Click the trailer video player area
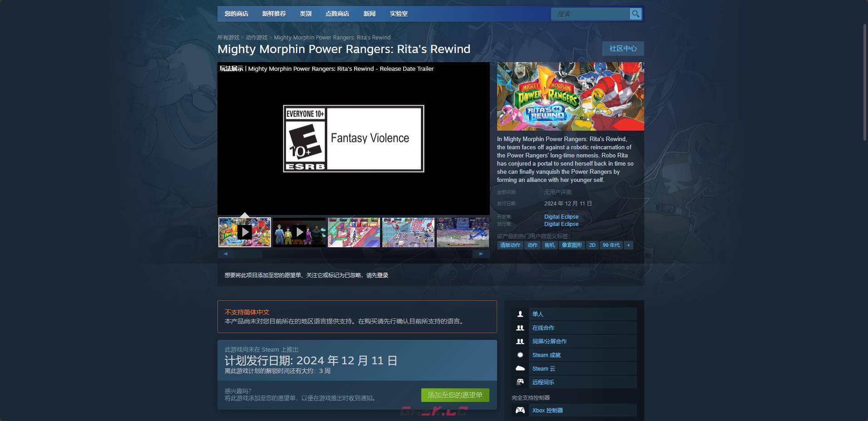This screenshot has height=421, width=868. tap(354, 138)
